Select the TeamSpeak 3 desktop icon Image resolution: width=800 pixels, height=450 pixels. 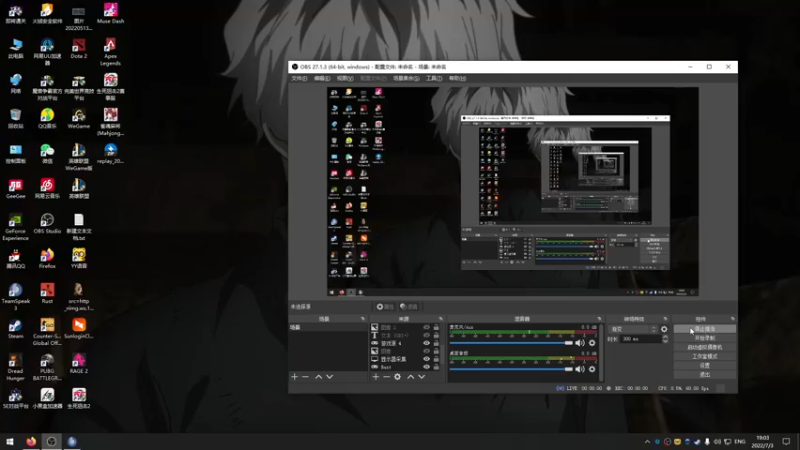15,297
